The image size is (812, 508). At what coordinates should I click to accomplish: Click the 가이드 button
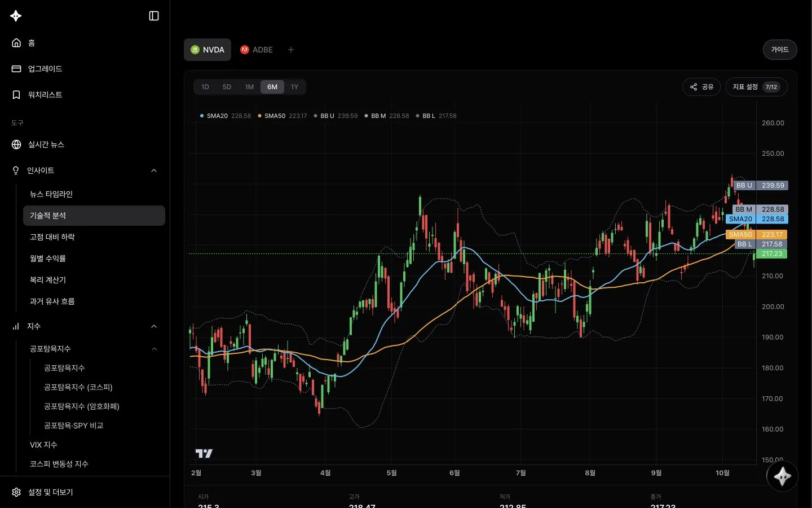pos(780,50)
